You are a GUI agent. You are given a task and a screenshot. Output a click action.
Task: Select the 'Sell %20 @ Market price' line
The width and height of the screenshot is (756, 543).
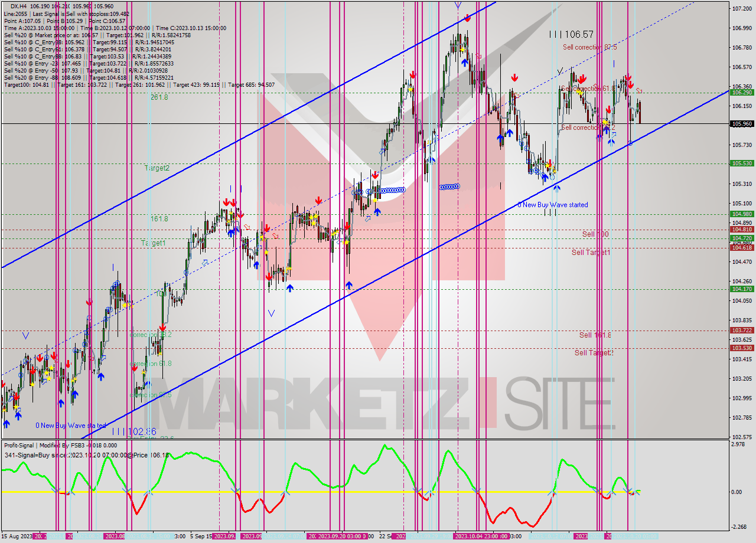(x=97, y=35)
